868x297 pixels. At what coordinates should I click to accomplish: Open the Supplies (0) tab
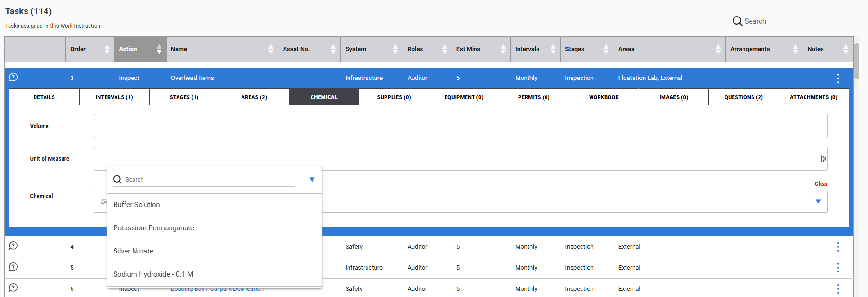pos(394,97)
